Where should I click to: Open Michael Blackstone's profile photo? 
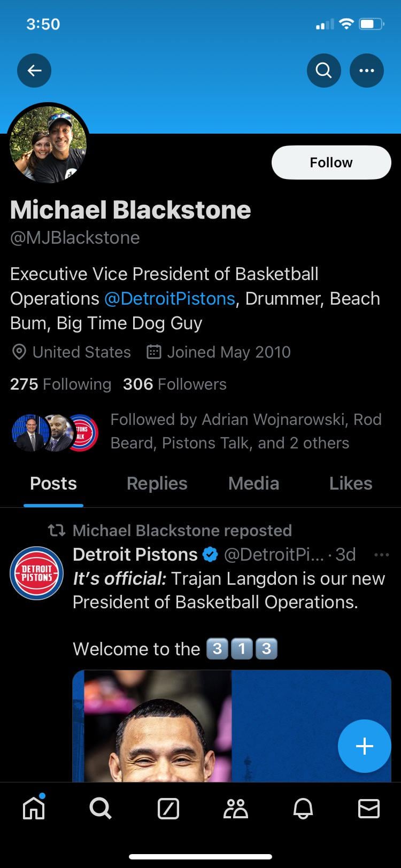[48, 144]
